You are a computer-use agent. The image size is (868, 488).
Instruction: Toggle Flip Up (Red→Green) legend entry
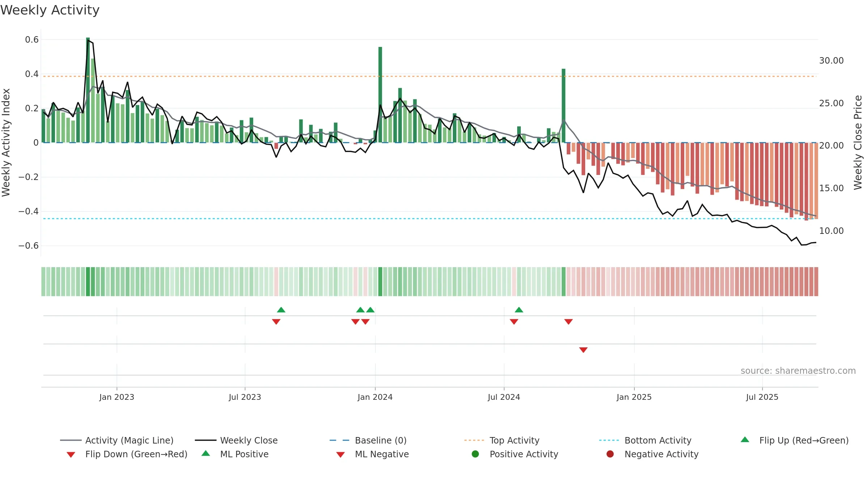coord(794,440)
